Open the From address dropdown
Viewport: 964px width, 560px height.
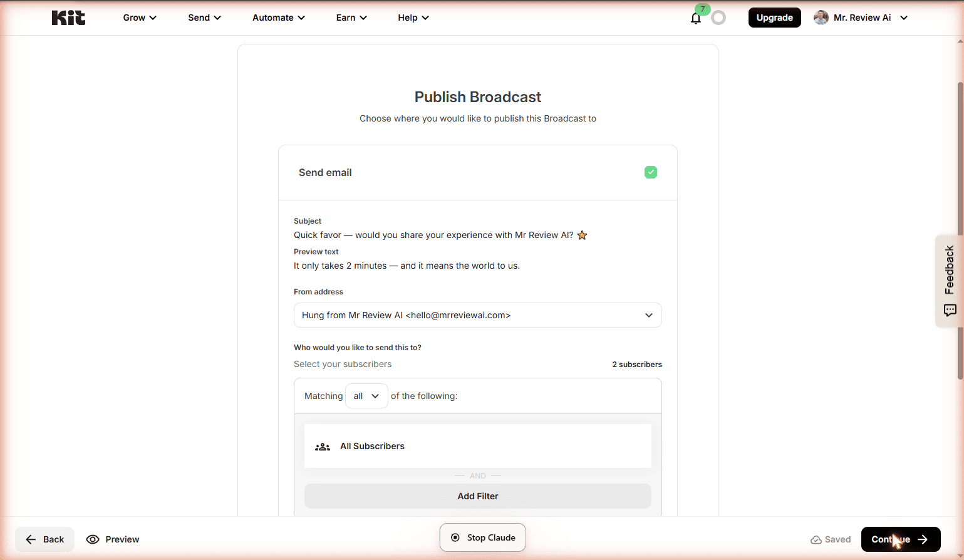pyautogui.click(x=478, y=315)
